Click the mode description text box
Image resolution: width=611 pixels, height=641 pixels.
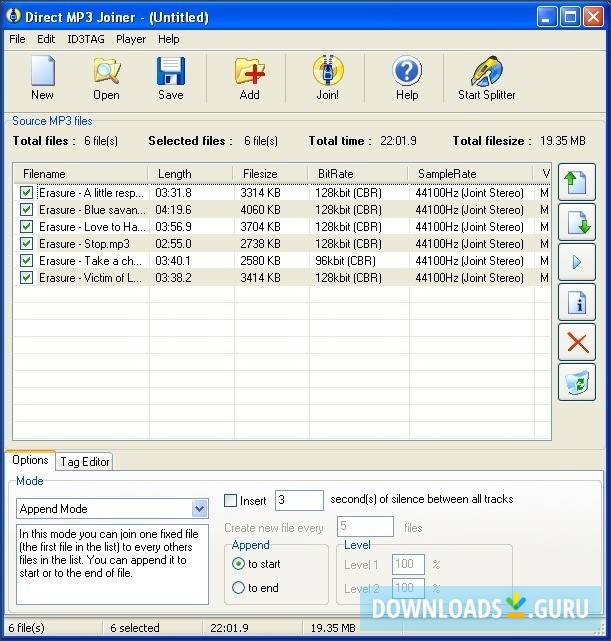(112, 565)
